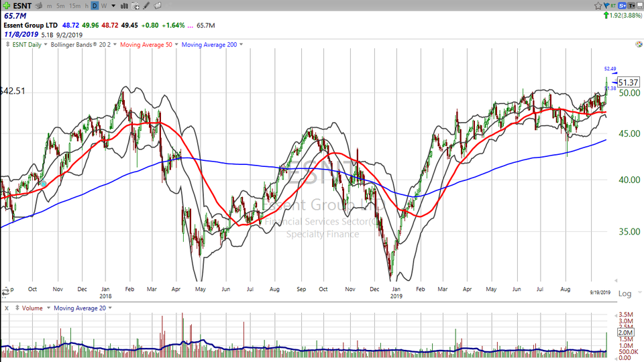644x362 pixels.
Task: Open the add indicator icon
Action: (135, 5)
